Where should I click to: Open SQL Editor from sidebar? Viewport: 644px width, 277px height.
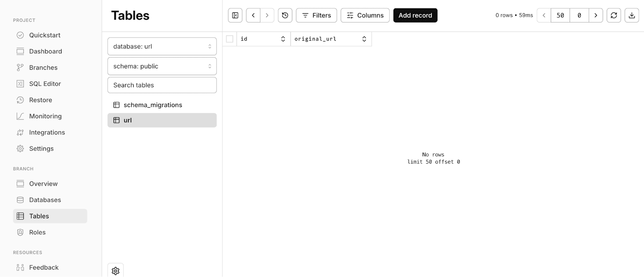45,84
